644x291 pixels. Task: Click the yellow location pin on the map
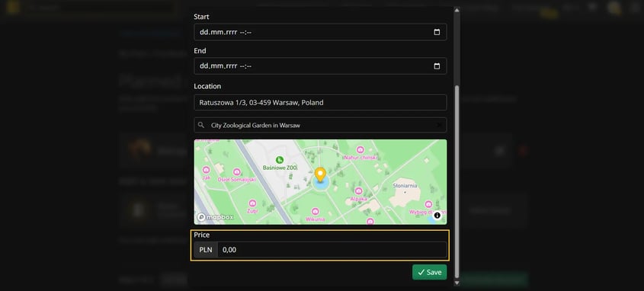(x=320, y=175)
